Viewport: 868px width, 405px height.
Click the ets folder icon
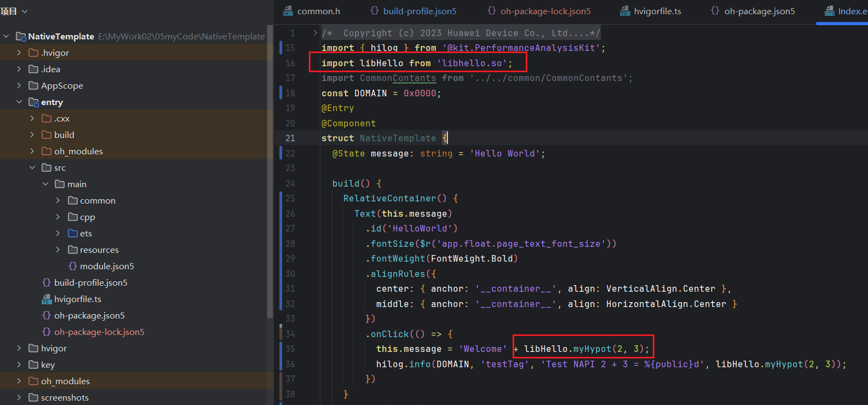(73, 234)
